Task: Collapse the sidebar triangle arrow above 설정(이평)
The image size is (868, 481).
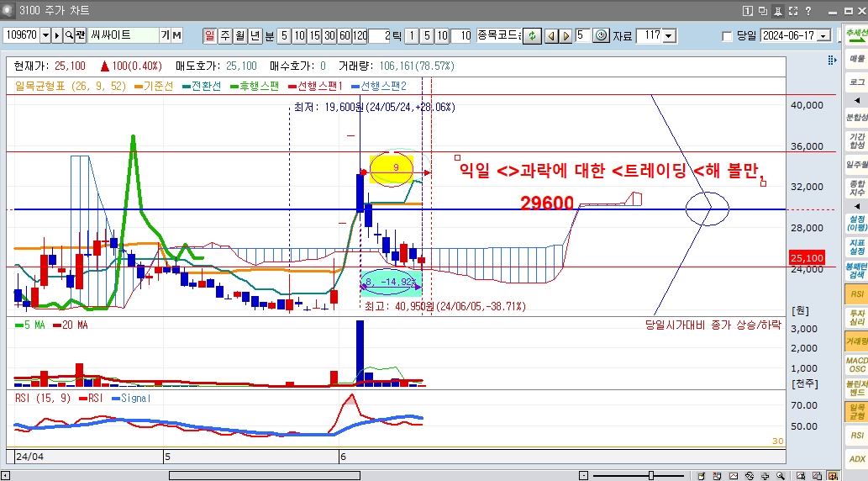Action: [856, 206]
